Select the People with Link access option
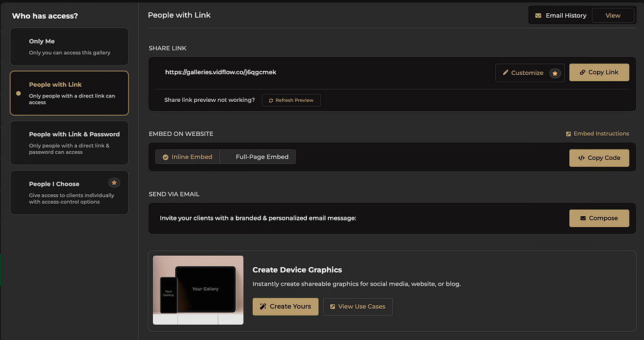Viewport: 644px width, 340px height. 69,93
